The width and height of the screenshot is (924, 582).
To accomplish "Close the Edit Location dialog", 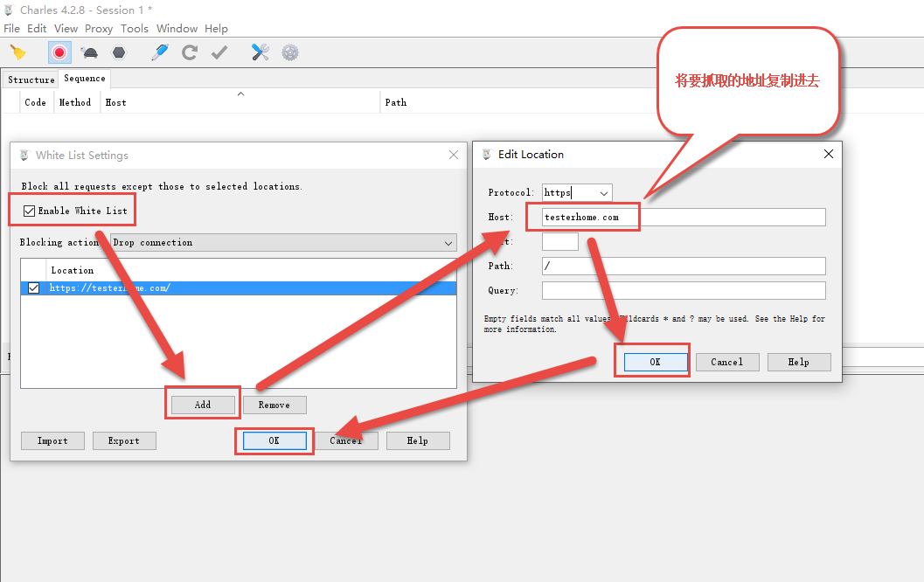I will 829,155.
